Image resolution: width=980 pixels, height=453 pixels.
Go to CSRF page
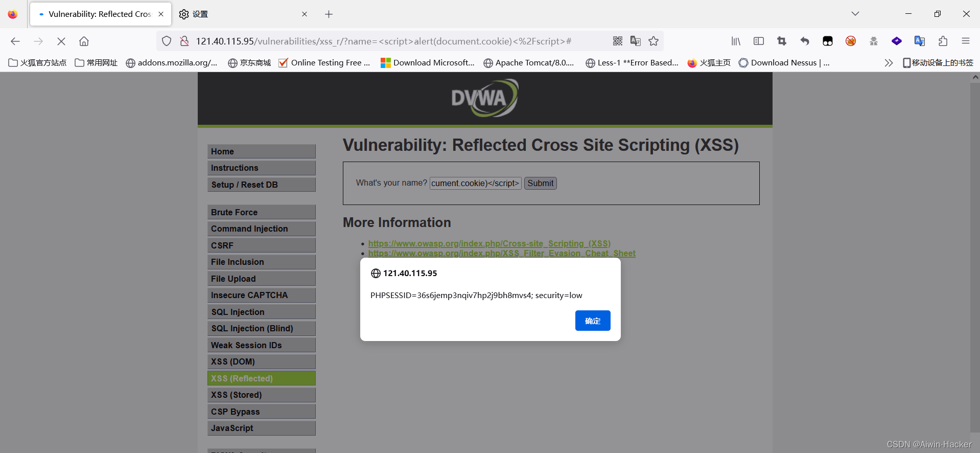coord(262,245)
